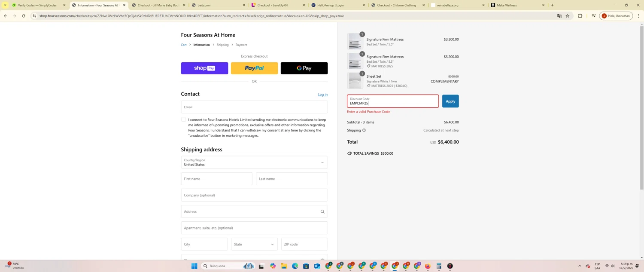The image size is (644, 272).
Task: Focus the Email input field
Action: coord(254,107)
